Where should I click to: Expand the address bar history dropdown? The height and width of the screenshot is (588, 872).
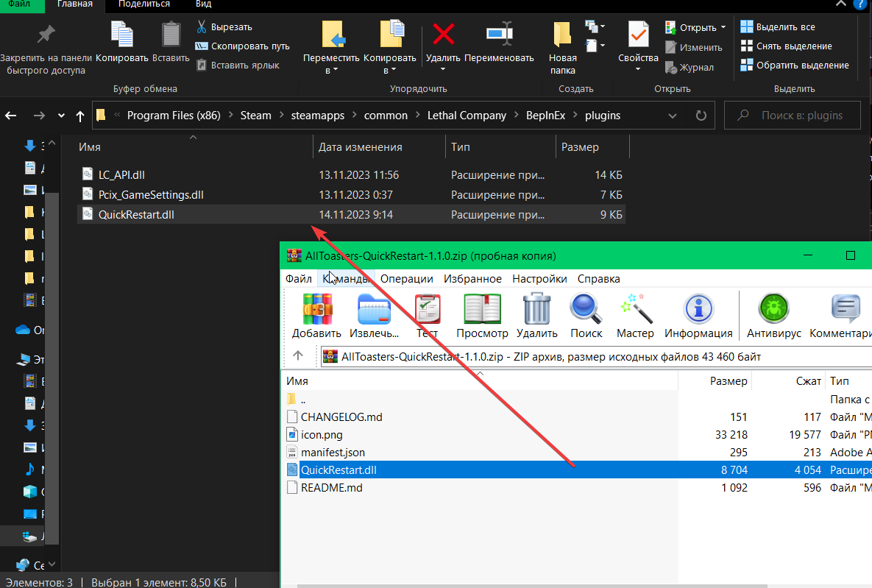(673, 116)
